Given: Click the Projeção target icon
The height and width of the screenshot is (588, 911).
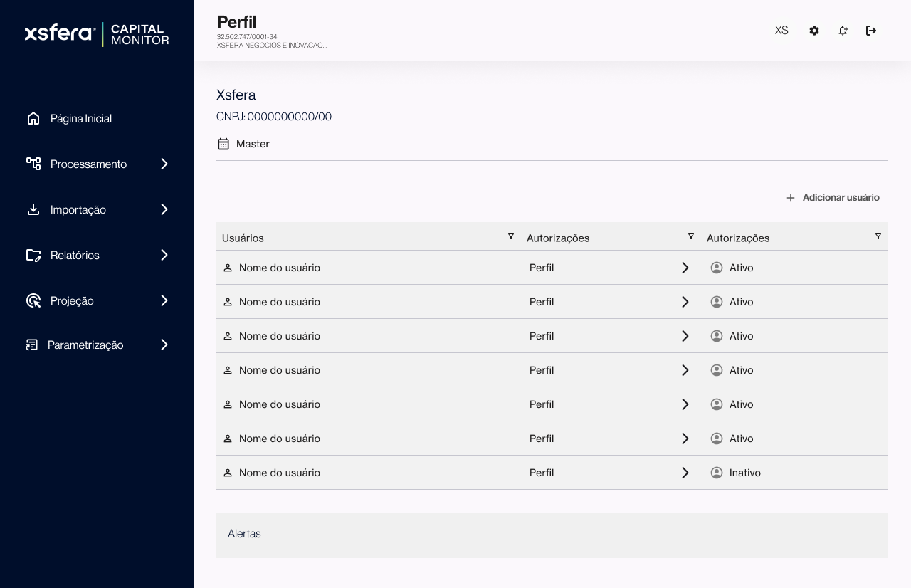Looking at the screenshot, I should tap(33, 300).
